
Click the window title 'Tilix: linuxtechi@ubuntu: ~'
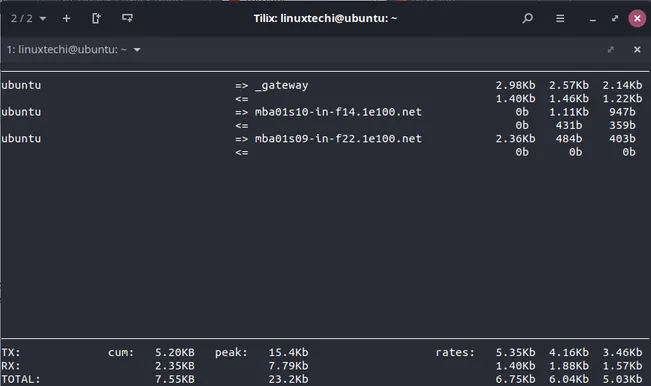[326, 18]
